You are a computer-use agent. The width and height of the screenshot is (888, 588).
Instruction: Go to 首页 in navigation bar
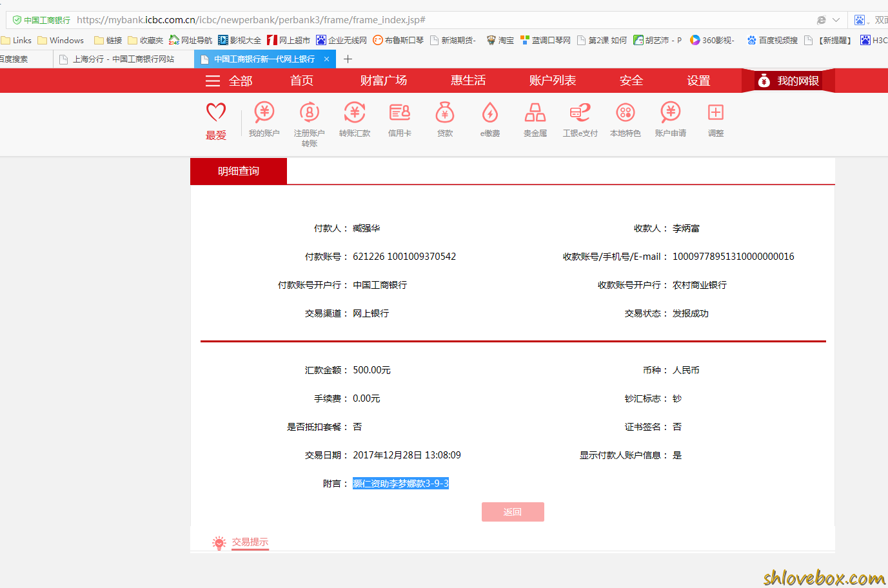click(x=302, y=81)
